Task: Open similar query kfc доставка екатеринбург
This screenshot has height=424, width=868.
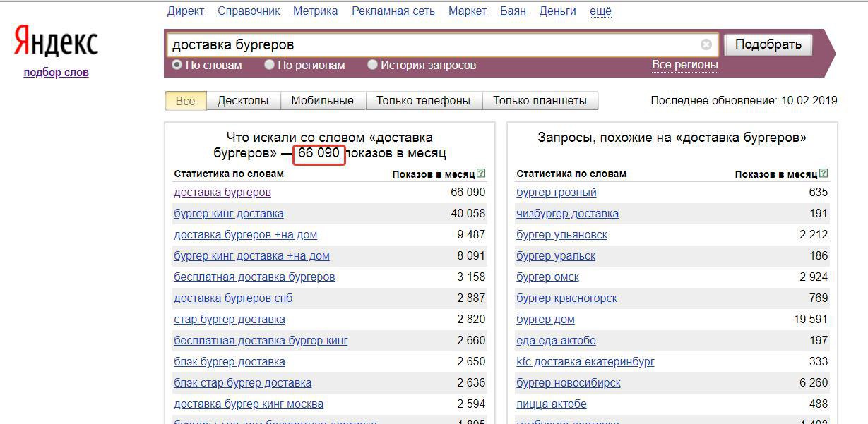Action: pyautogui.click(x=585, y=361)
